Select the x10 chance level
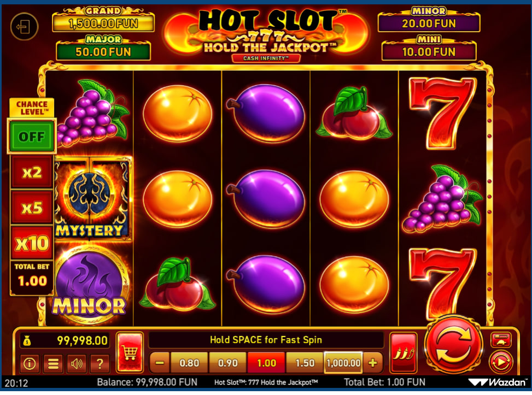This screenshot has width=532, height=395. click(32, 243)
